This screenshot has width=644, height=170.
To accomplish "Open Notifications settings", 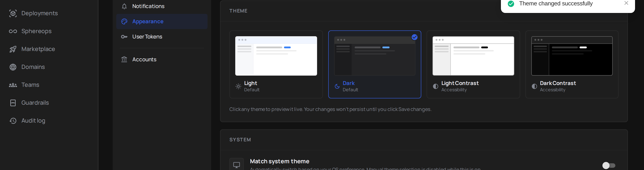I will 162,6.
